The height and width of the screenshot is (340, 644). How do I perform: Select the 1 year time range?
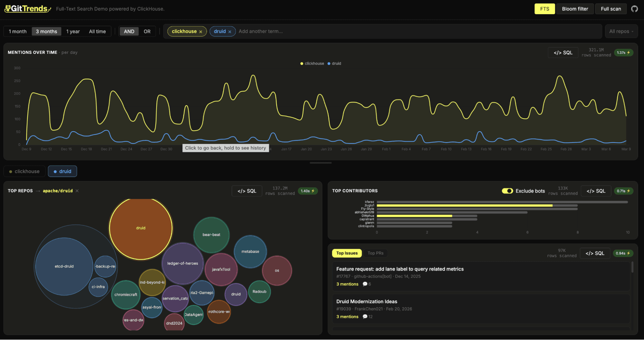(x=73, y=31)
